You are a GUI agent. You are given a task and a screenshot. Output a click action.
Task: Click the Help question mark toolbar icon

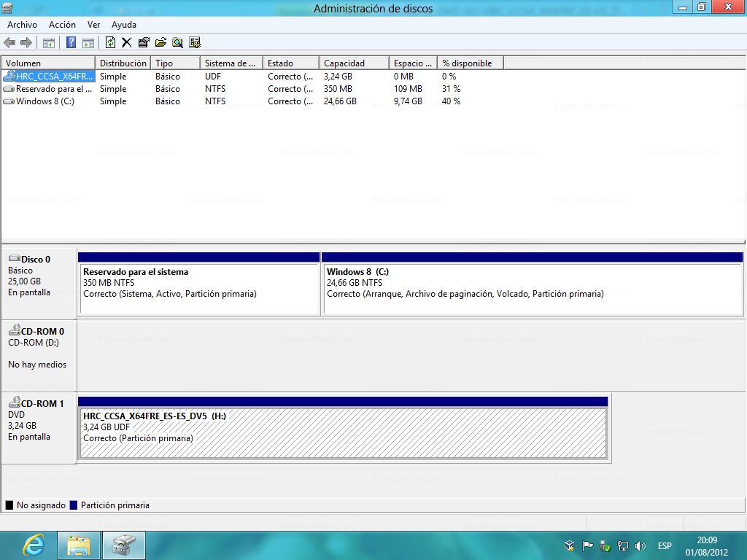pyautogui.click(x=71, y=42)
